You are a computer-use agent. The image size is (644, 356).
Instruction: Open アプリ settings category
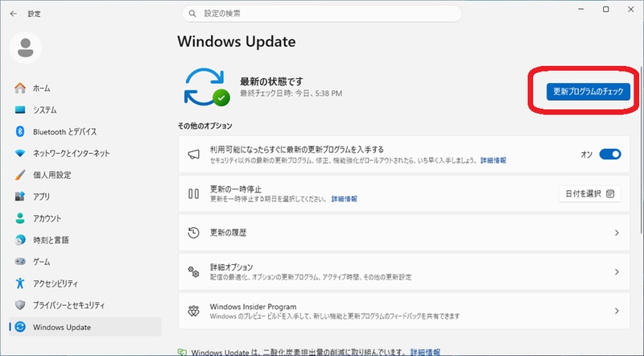tap(85, 197)
